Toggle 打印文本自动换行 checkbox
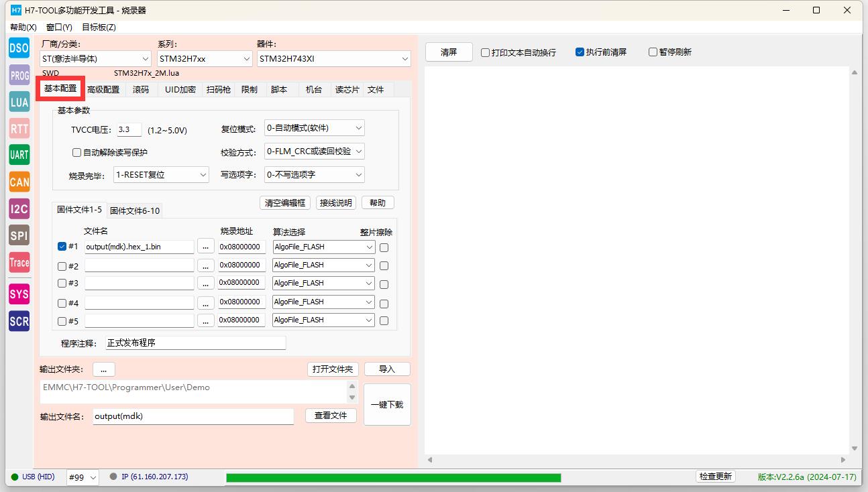 (x=485, y=52)
